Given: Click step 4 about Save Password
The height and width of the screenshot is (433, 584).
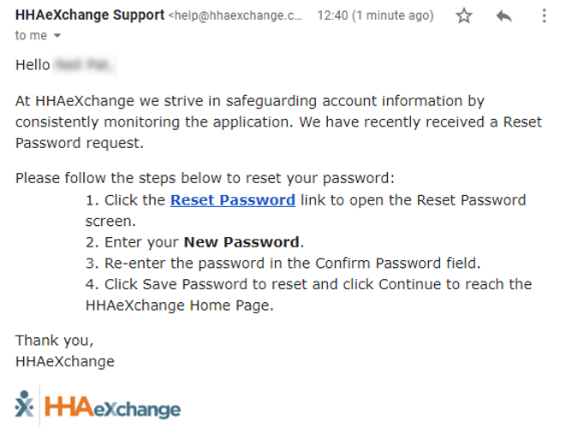Looking at the screenshot, I should pos(309,294).
